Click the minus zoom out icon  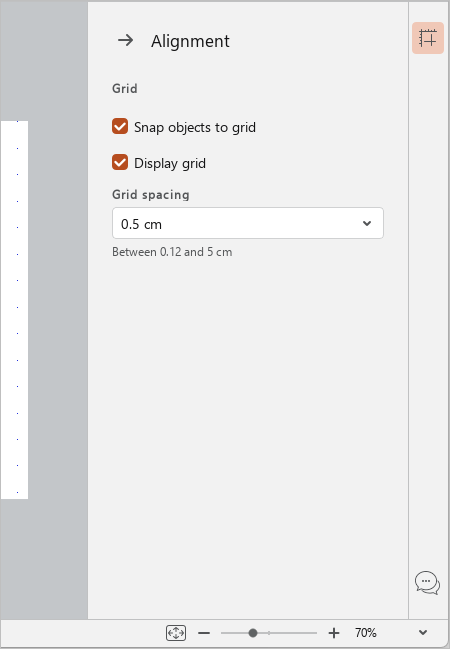[204, 633]
